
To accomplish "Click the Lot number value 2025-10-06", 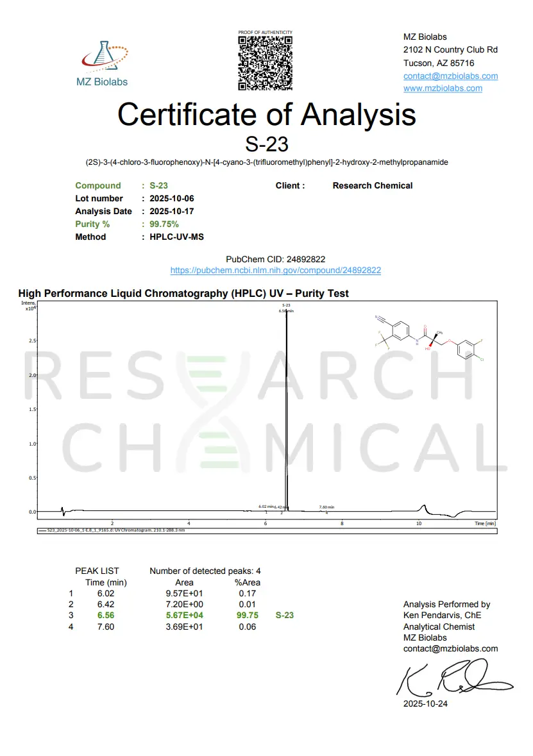I will [172, 198].
